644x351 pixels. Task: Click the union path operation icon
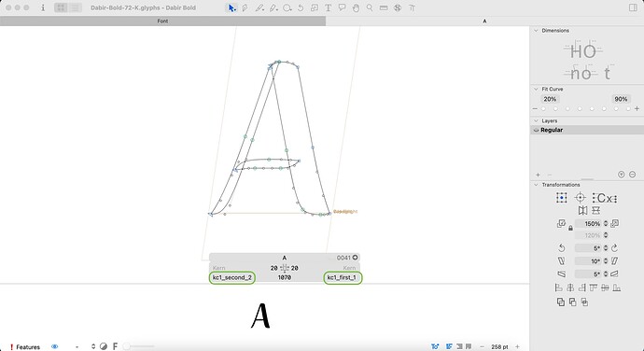[x=561, y=302]
